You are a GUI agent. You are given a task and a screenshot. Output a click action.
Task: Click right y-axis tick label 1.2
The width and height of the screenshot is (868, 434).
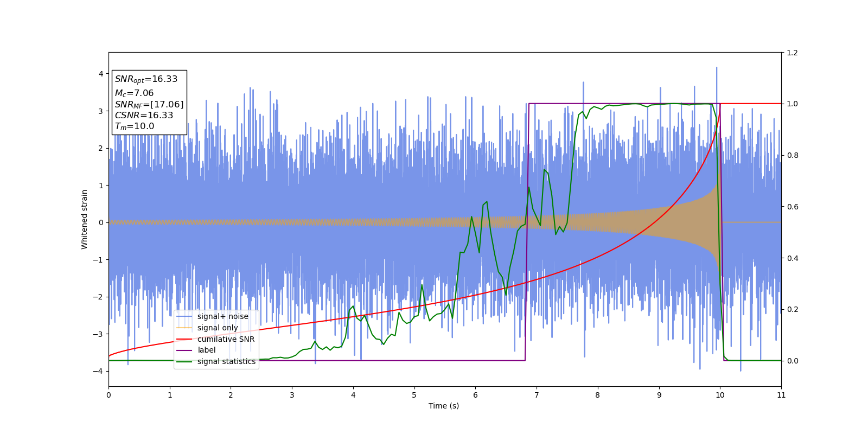point(792,53)
